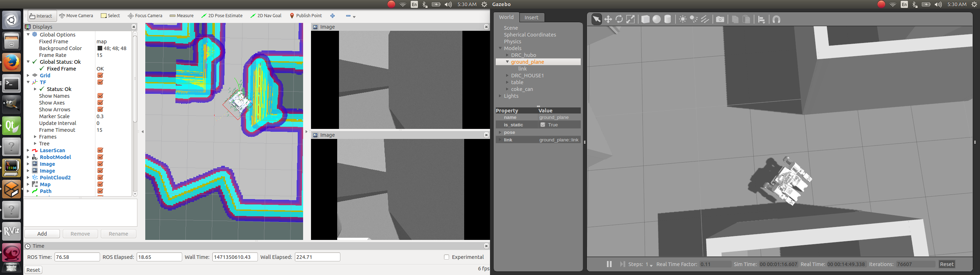
Task: Toggle the TF display checkbox
Action: (x=100, y=82)
